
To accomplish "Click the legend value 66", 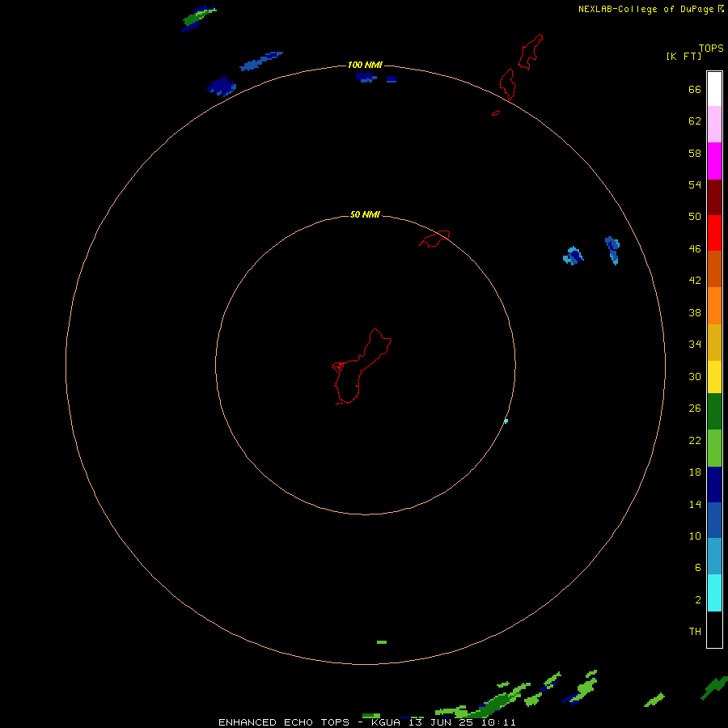I will (695, 90).
